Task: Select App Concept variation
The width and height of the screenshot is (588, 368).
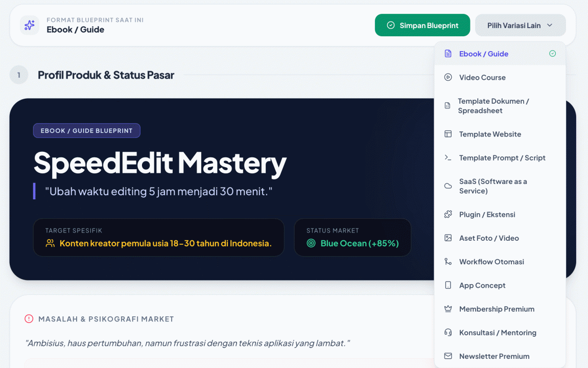Action: tap(500, 285)
